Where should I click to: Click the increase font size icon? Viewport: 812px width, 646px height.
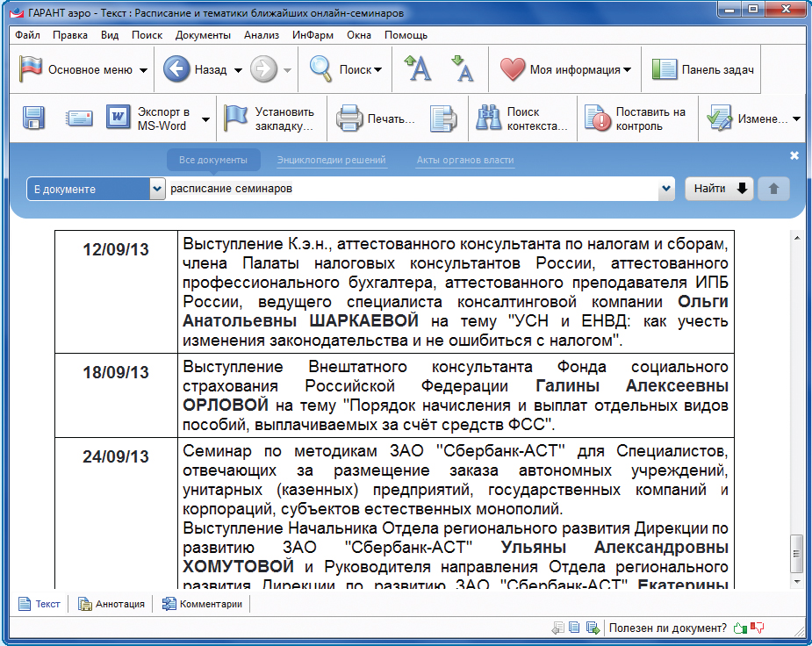pos(417,70)
